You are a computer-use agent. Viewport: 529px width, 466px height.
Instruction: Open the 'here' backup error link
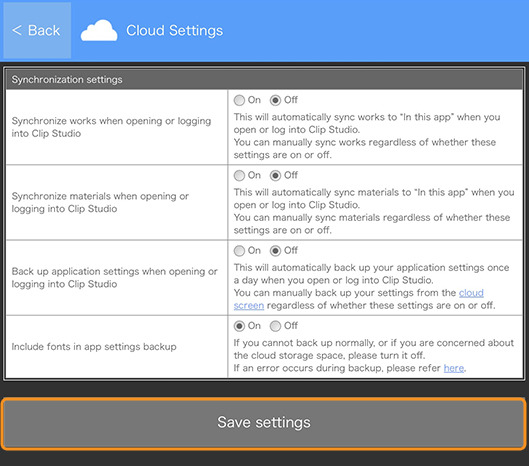454,368
